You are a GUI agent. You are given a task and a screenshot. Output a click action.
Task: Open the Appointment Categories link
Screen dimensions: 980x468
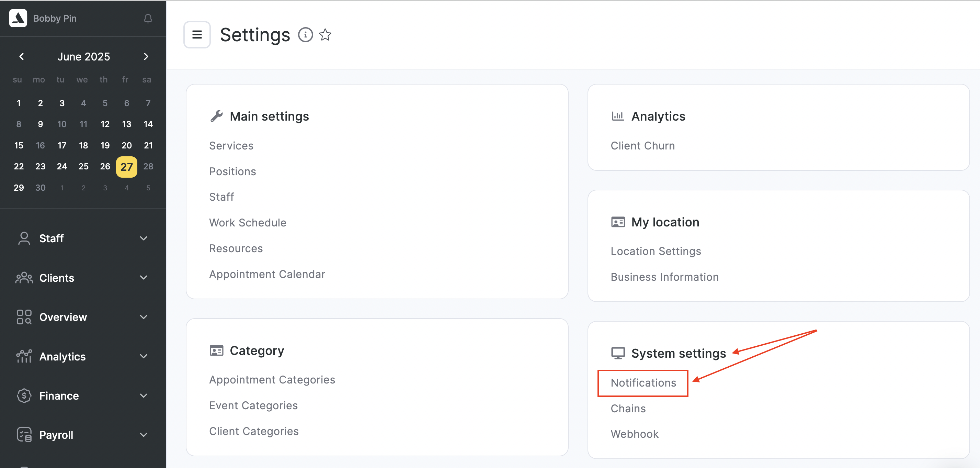click(272, 380)
